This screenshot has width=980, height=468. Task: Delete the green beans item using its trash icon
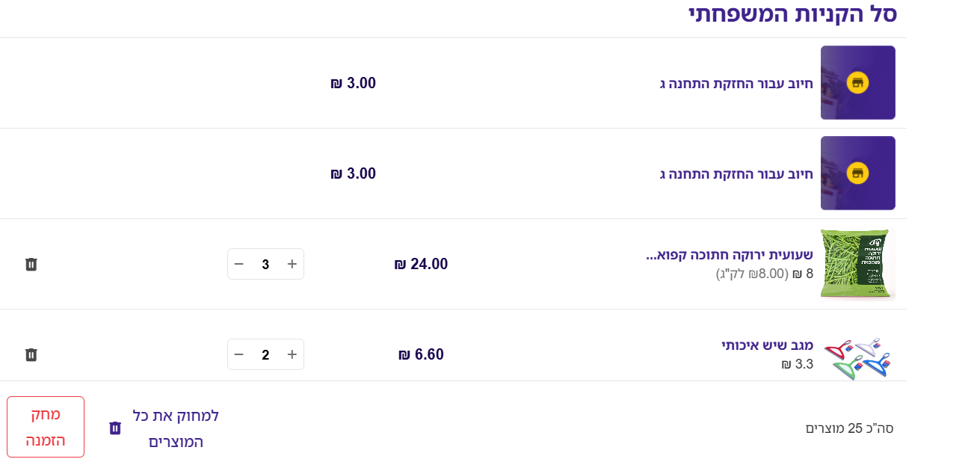pos(31,264)
